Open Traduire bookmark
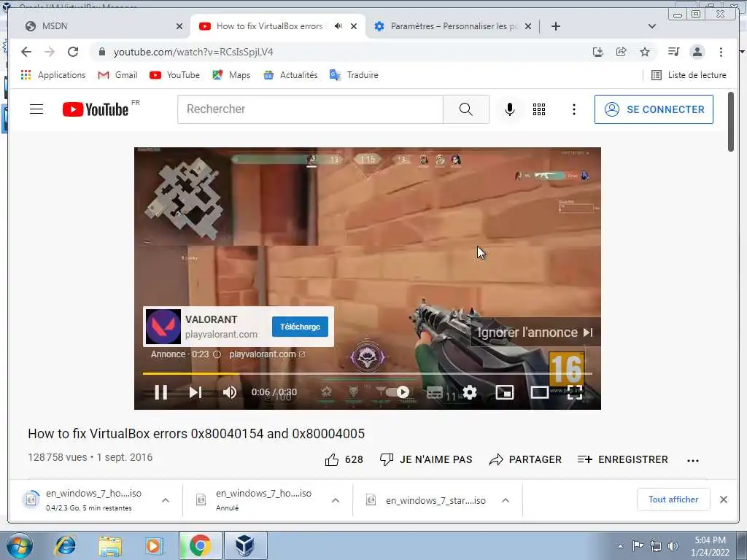 coord(354,75)
